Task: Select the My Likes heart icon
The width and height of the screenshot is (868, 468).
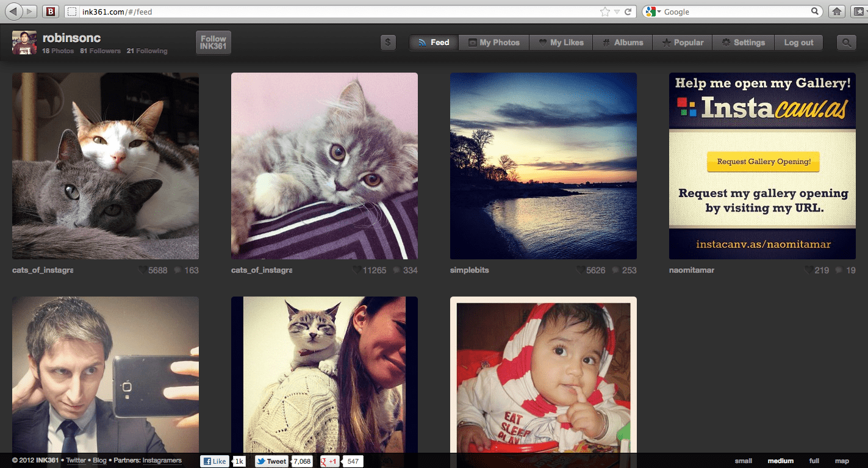Action: 542,42
